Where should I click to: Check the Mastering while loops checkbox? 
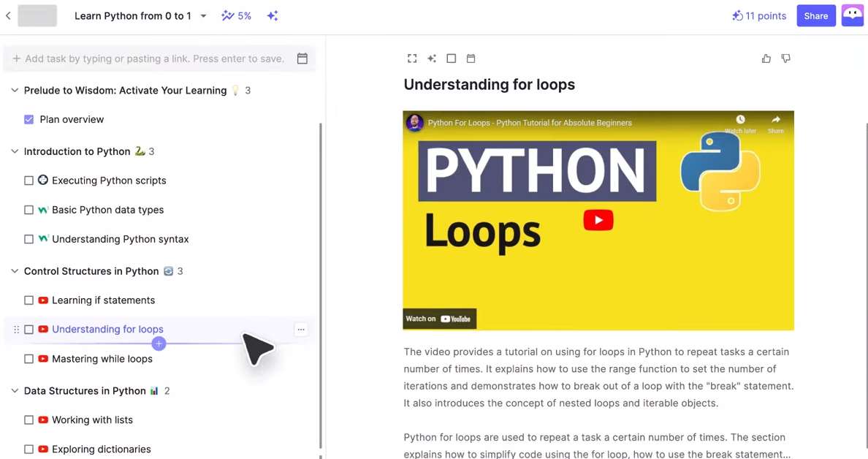pyautogui.click(x=28, y=359)
